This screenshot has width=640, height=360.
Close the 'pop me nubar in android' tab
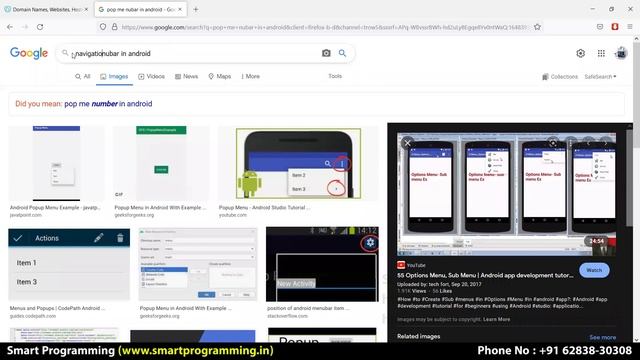(180, 9)
